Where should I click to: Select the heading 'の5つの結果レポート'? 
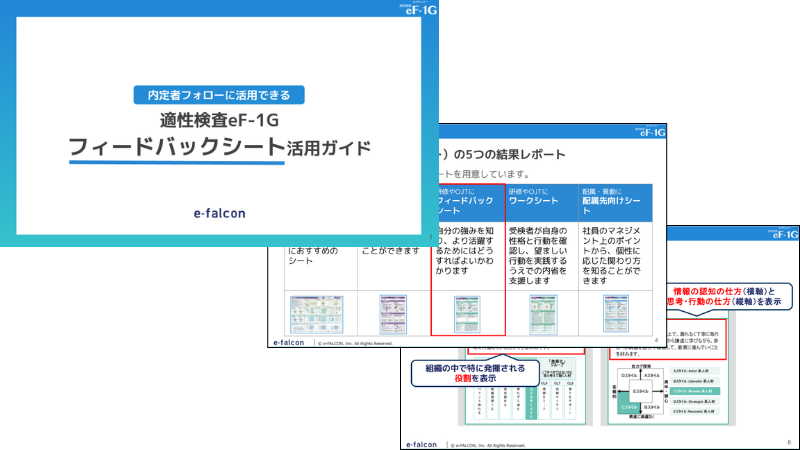point(510,155)
